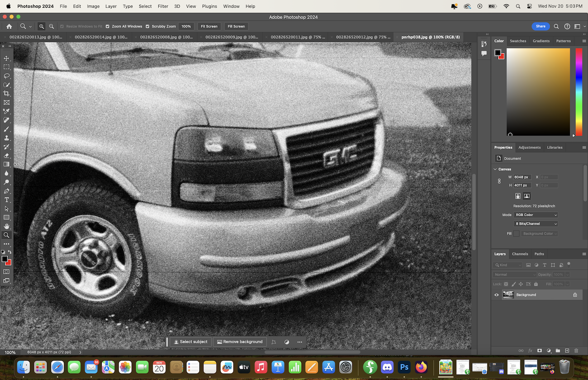588x380 pixels.
Task: Pick the Eyedropper tool
Action: coord(6,111)
